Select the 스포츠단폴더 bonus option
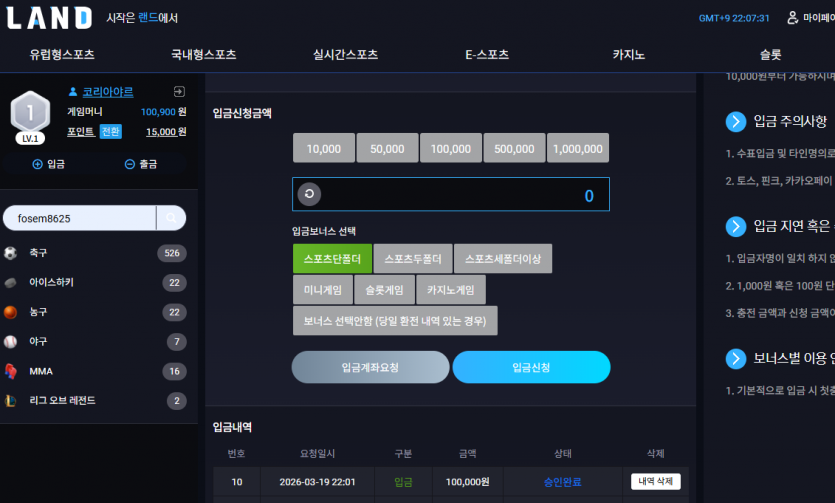The width and height of the screenshot is (835, 503). pyautogui.click(x=332, y=259)
